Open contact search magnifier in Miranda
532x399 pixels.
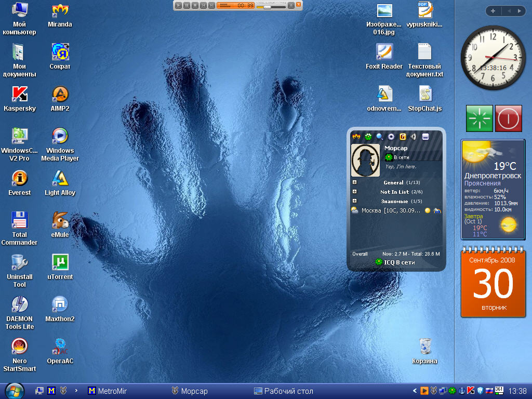coord(380,137)
